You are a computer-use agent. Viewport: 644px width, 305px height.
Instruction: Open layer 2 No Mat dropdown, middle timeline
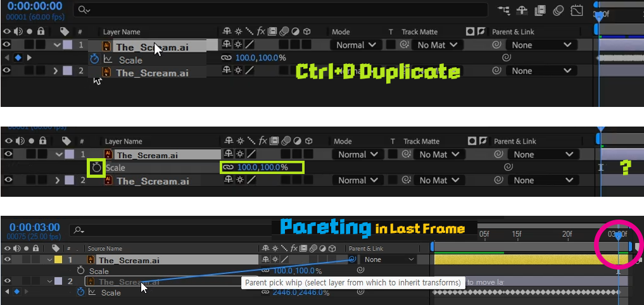(439, 180)
